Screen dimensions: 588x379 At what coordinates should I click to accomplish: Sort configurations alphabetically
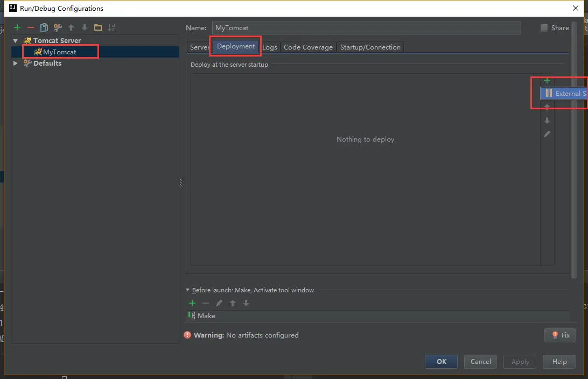(111, 27)
